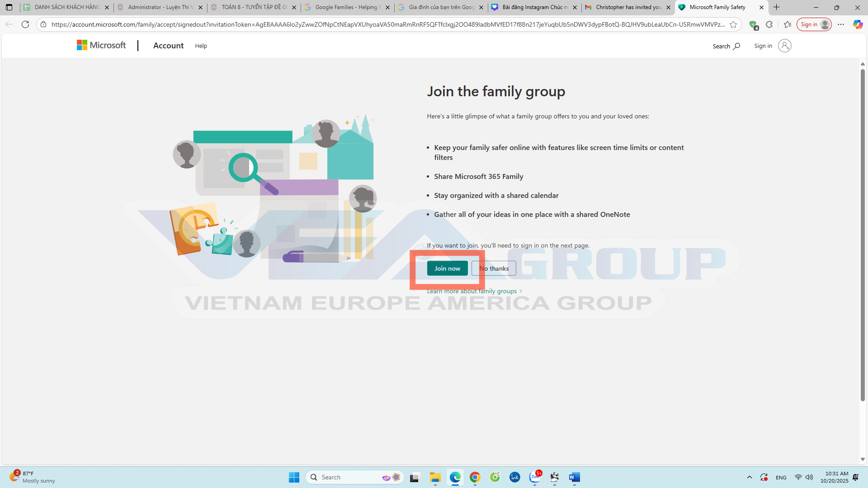Click the Join now button
Viewport: 868px width, 488px height.
point(447,268)
